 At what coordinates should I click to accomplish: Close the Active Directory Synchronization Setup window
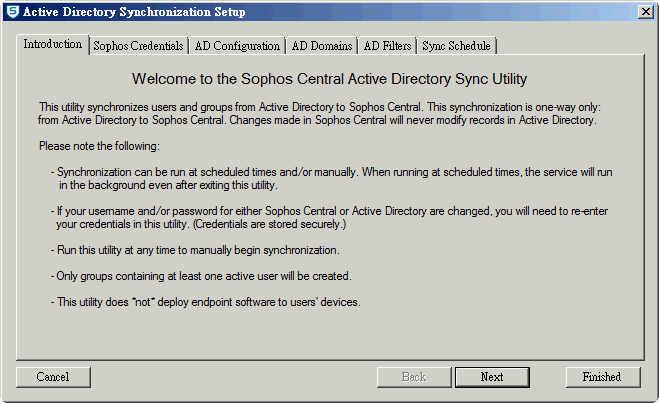pyautogui.click(x=645, y=12)
